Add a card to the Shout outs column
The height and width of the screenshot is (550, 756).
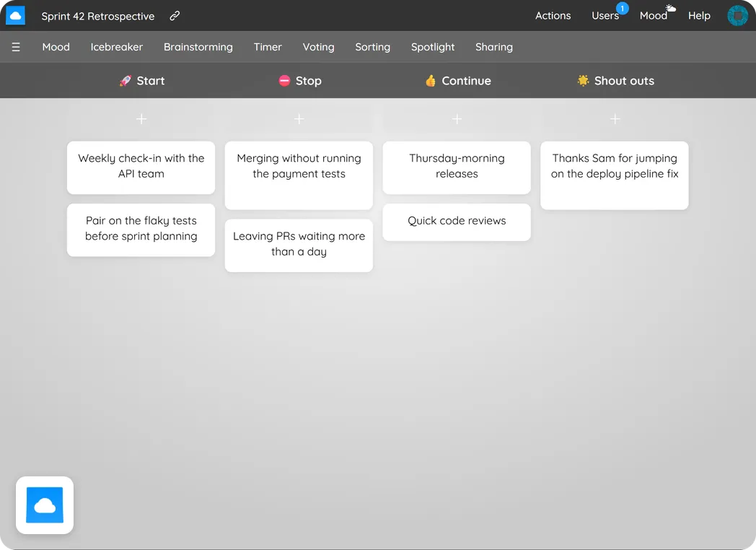point(615,119)
